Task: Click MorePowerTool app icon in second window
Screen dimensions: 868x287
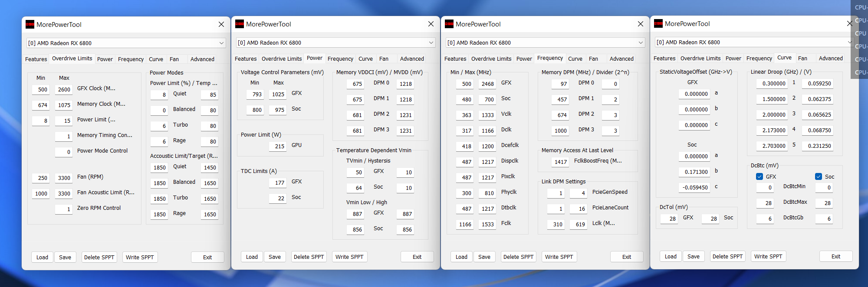Action: (240, 24)
